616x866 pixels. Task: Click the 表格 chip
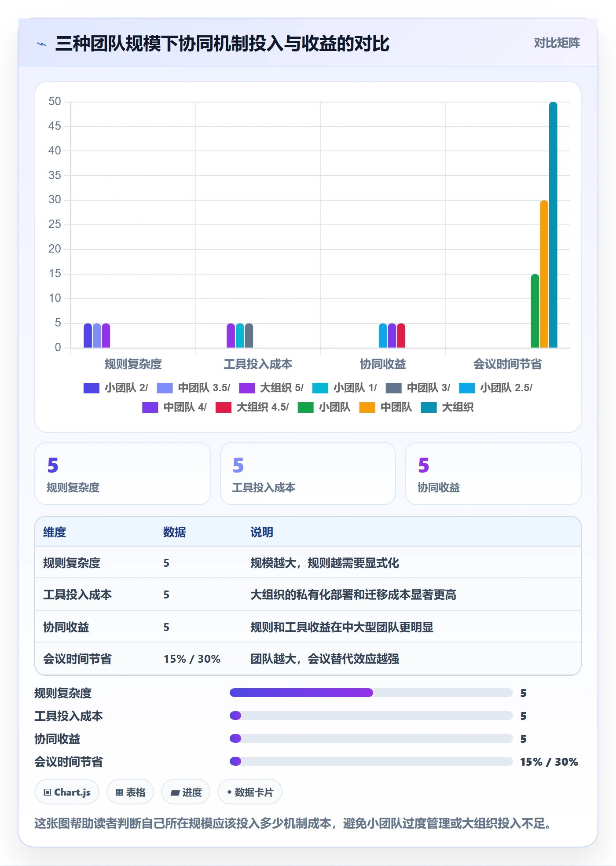tap(130, 792)
